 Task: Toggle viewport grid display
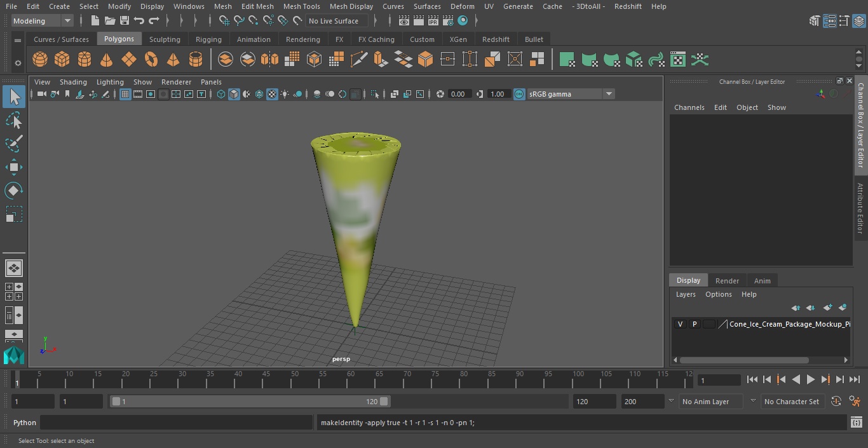pyautogui.click(x=125, y=94)
